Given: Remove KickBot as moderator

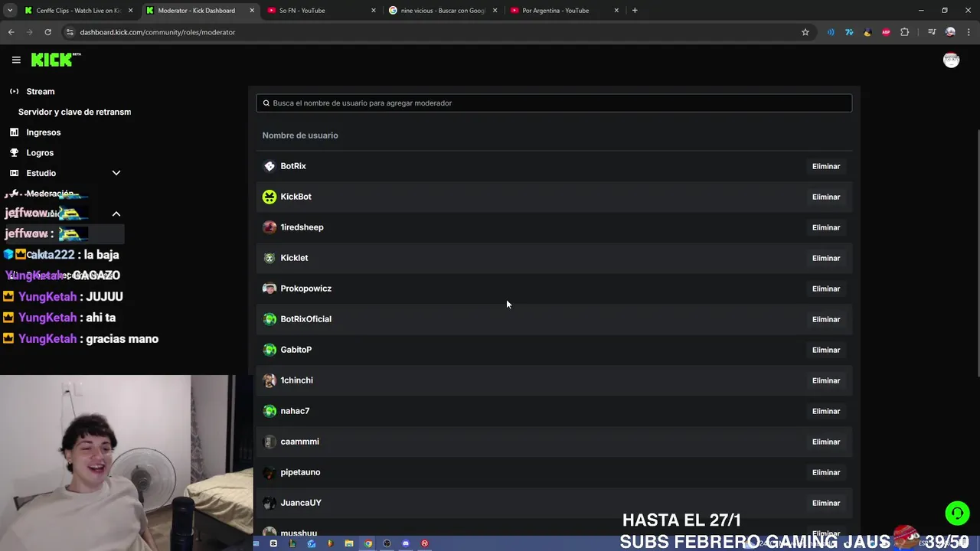Looking at the screenshot, I should pyautogui.click(x=826, y=197).
